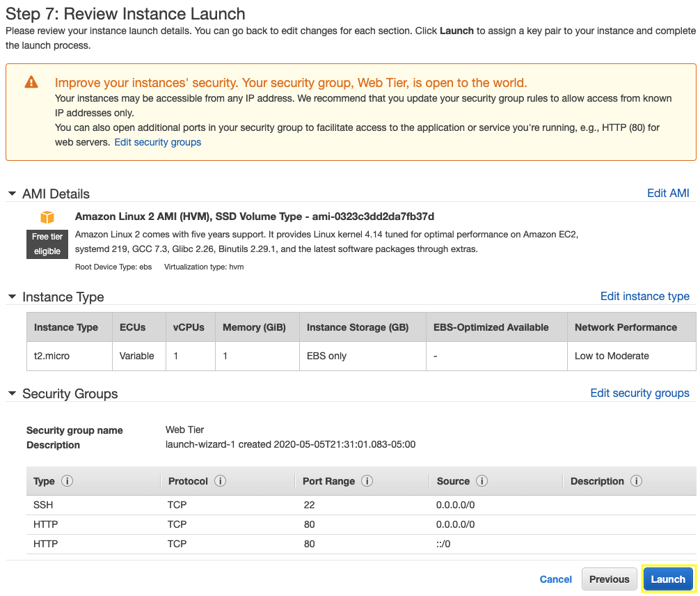Open the Edit AMI link

coord(668,193)
